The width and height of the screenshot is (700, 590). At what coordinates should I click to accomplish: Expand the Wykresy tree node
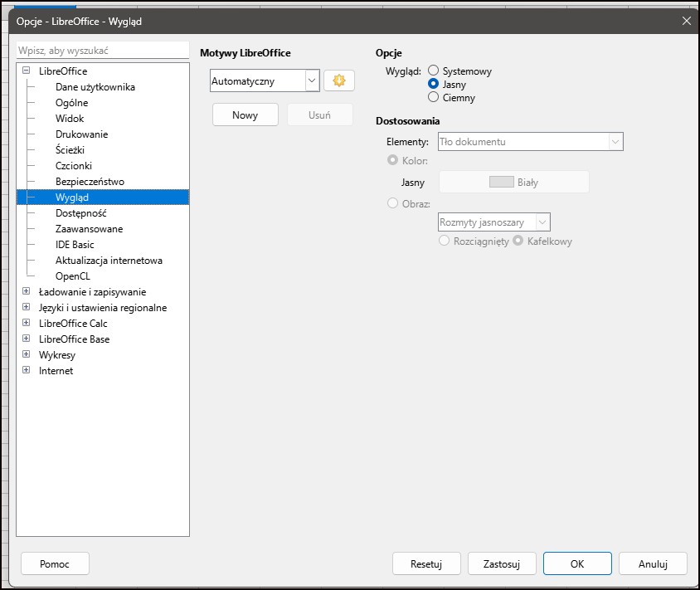[x=27, y=354]
